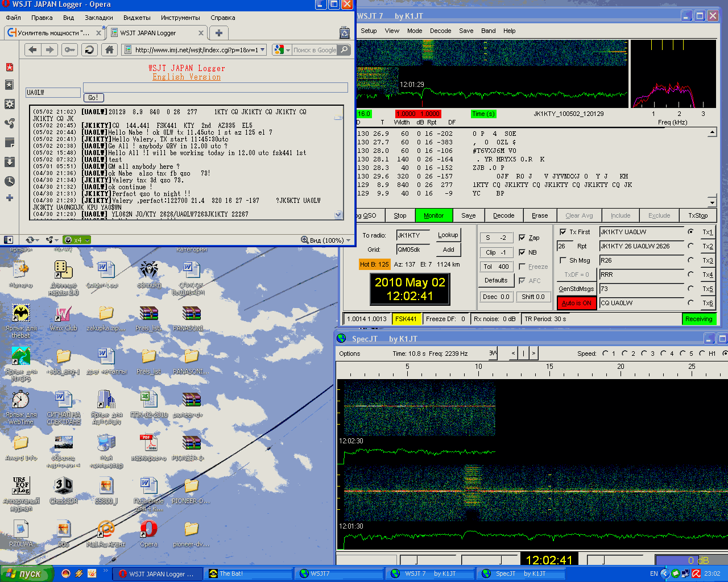
Task: Open Закладки menu in Opera
Action: click(x=99, y=18)
